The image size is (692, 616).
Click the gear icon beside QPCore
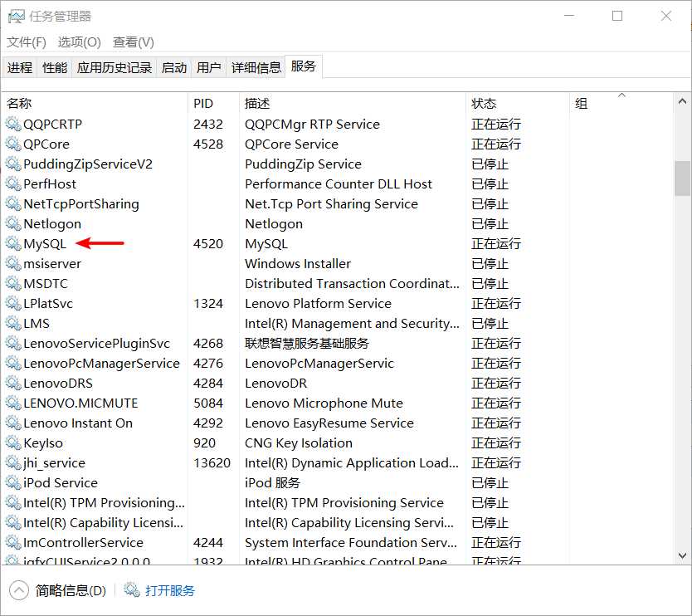click(13, 144)
